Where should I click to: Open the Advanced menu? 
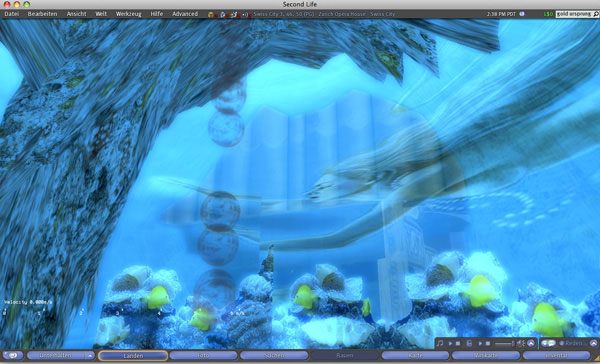click(185, 14)
